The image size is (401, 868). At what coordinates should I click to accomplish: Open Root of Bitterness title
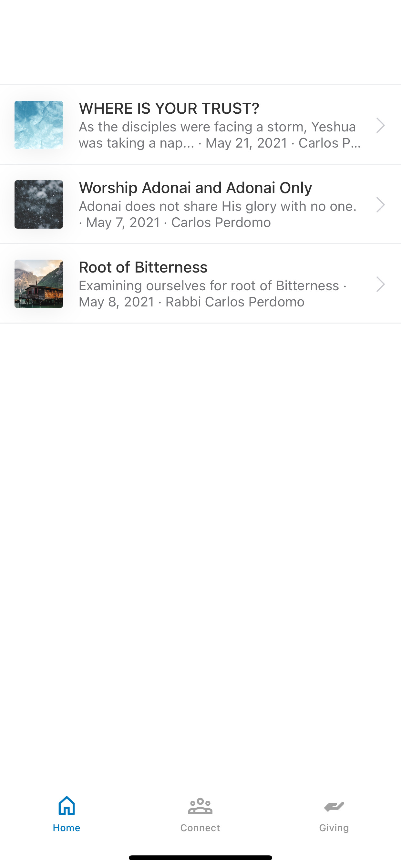(x=143, y=267)
